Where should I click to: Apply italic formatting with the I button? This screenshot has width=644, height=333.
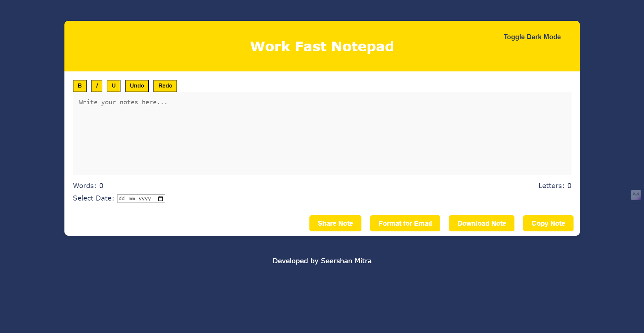pyautogui.click(x=97, y=86)
